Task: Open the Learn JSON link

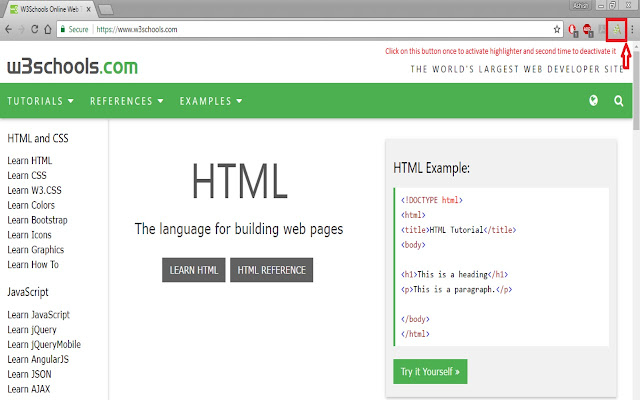Action: 29,374
